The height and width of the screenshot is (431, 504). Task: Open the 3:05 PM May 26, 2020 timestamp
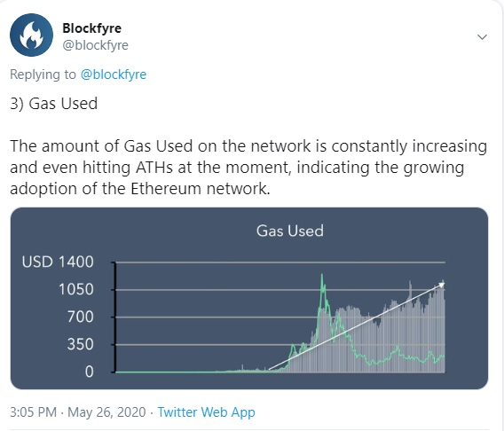pos(78,412)
